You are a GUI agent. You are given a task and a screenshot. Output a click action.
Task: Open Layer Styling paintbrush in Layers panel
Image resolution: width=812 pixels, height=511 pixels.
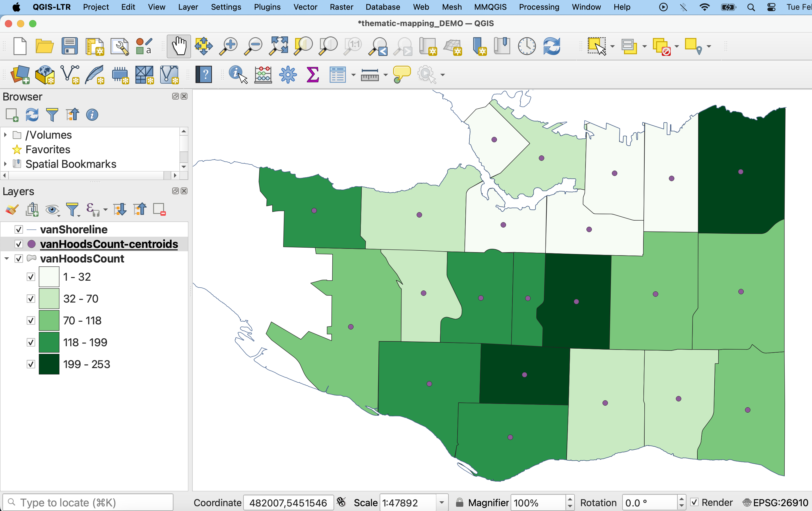[x=12, y=210]
